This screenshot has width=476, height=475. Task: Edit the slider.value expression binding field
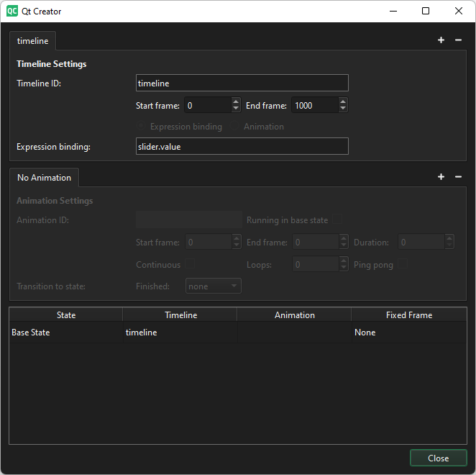coord(242,146)
